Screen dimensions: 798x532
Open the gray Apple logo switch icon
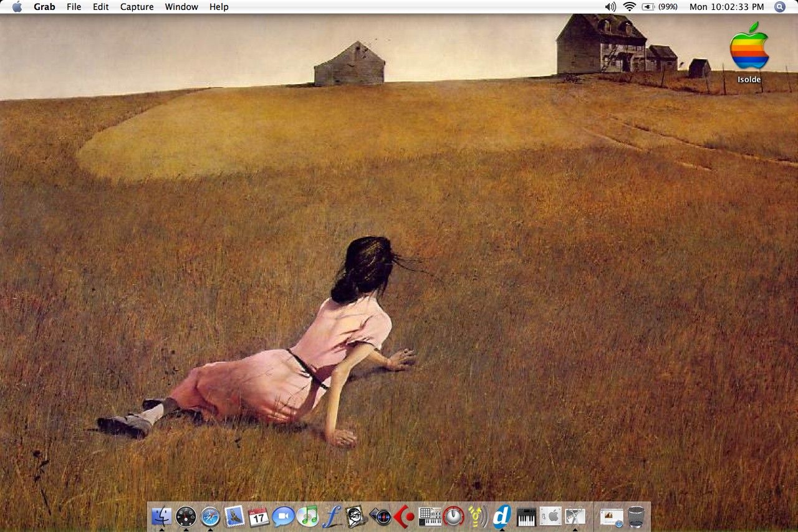click(x=550, y=516)
